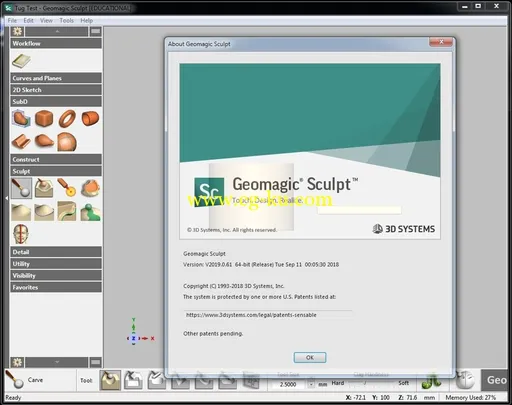Select the third tool shape in bottom bar
Viewport: 512px width, 405px height.
point(157,380)
